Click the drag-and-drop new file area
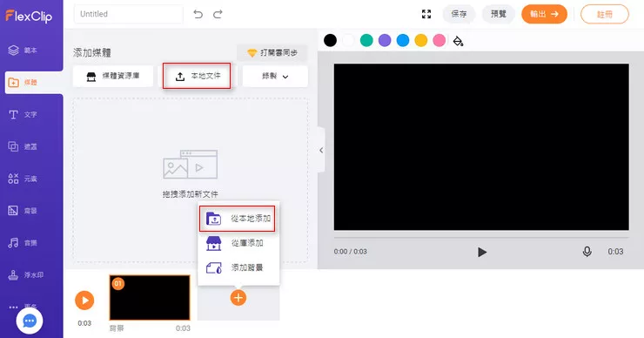 191,180
